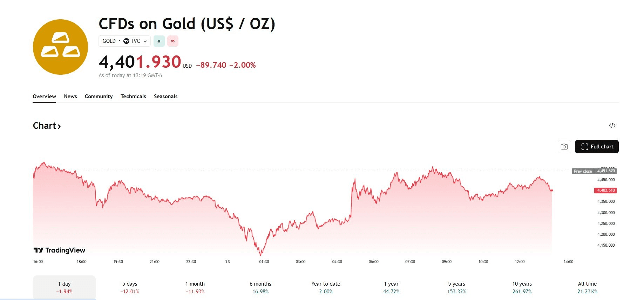Click the Prev close price label
Screen dimensions: 644x300
pyautogui.click(x=583, y=171)
